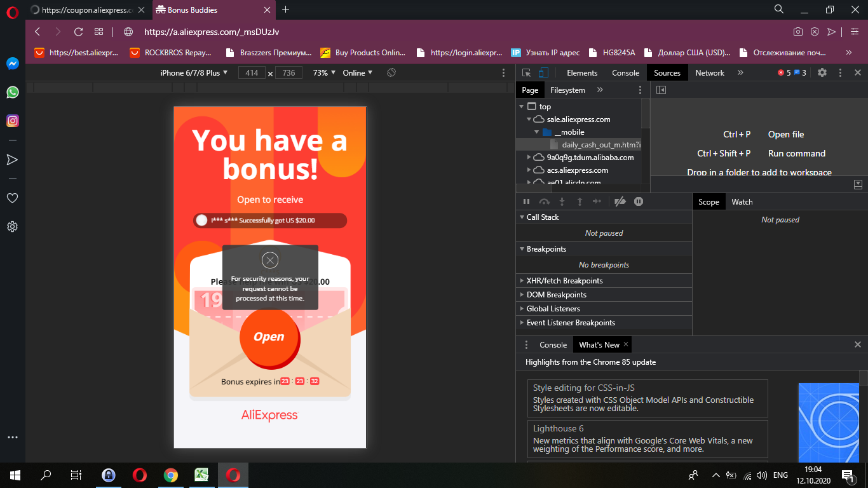Take a snapshot with the camera icon
This screenshot has width=868, height=488.
pyautogui.click(x=798, y=32)
